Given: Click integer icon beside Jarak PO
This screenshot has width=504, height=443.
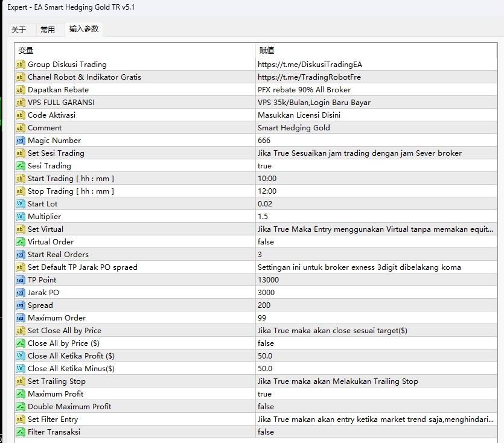Looking at the screenshot, I should (21, 293).
